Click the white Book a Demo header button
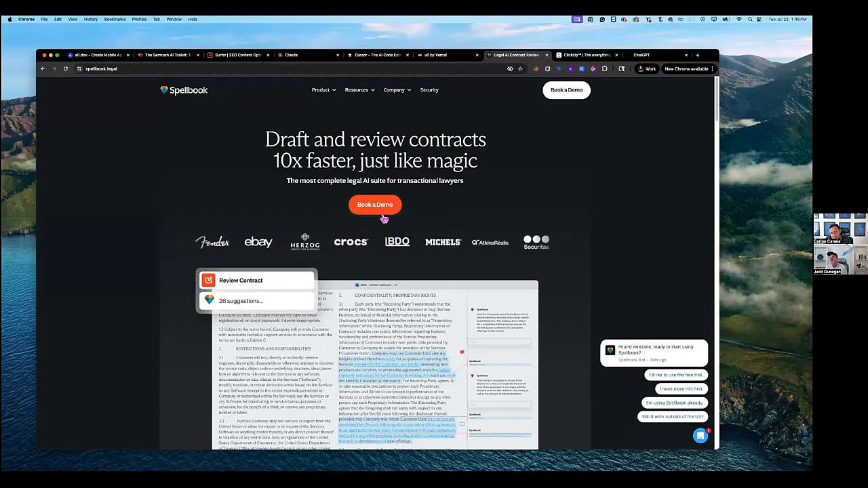The height and width of the screenshot is (488, 868). 566,90
